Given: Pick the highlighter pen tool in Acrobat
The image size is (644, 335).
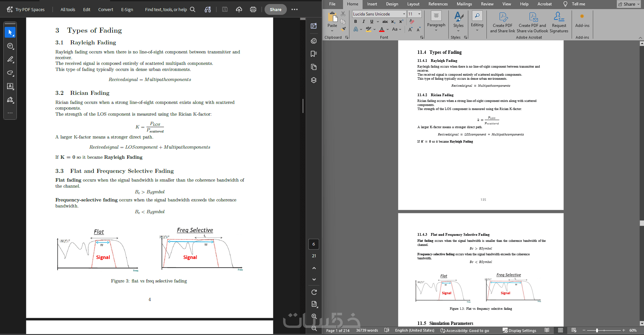Looking at the screenshot, I should (10, 60).
